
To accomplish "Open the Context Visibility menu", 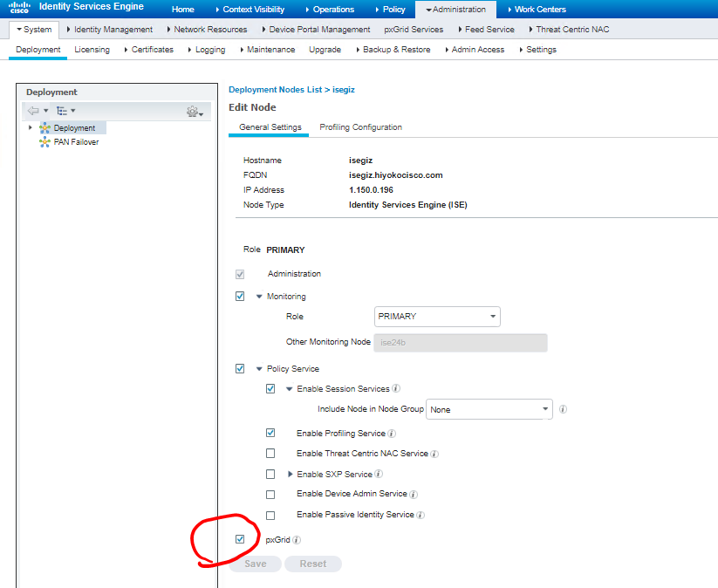I will [250, 9].
